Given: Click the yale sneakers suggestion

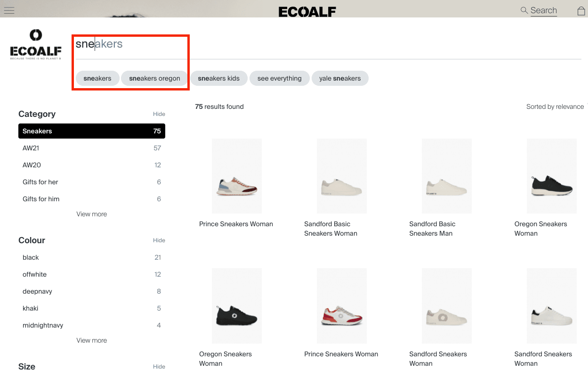Looking at the screenshot, I should pos(340,78).
